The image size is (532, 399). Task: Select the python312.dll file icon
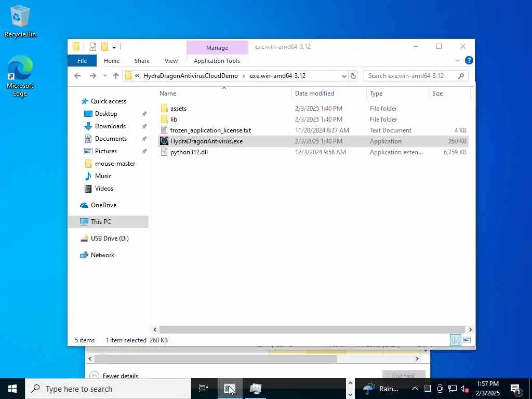click(164, 152)
